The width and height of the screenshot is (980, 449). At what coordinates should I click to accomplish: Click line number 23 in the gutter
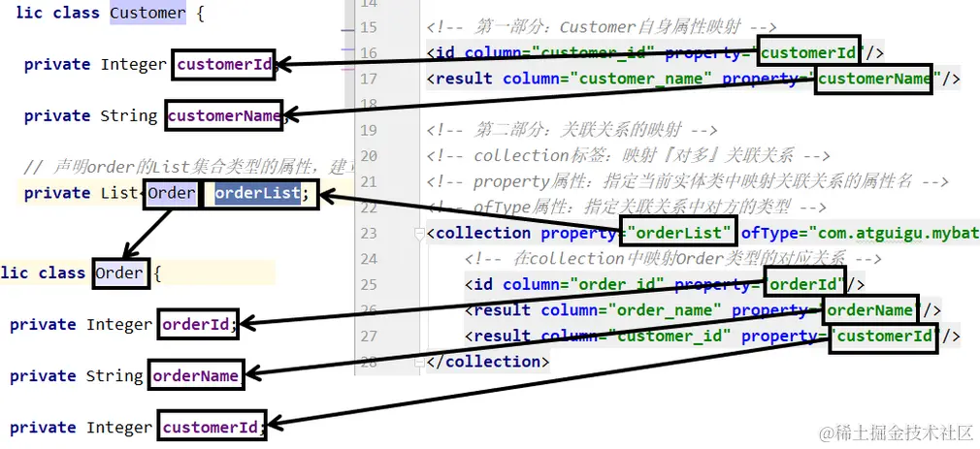(x=369, y=233)
